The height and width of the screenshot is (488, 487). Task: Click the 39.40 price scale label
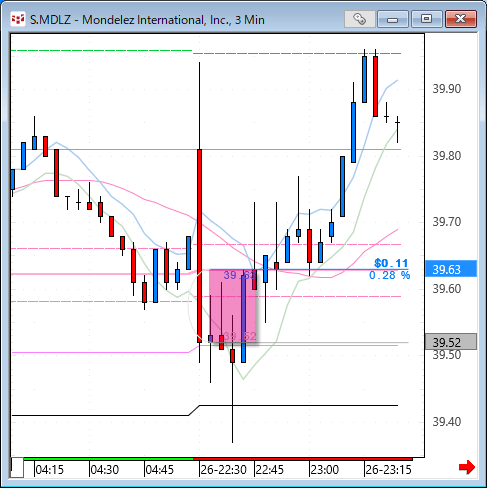pyautogui.click(x=447, y=422)
